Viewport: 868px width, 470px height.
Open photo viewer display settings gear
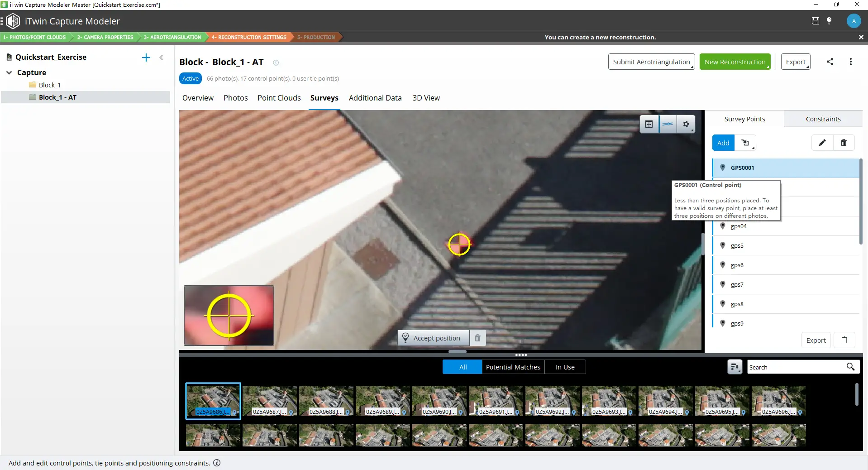click(686, 124)
